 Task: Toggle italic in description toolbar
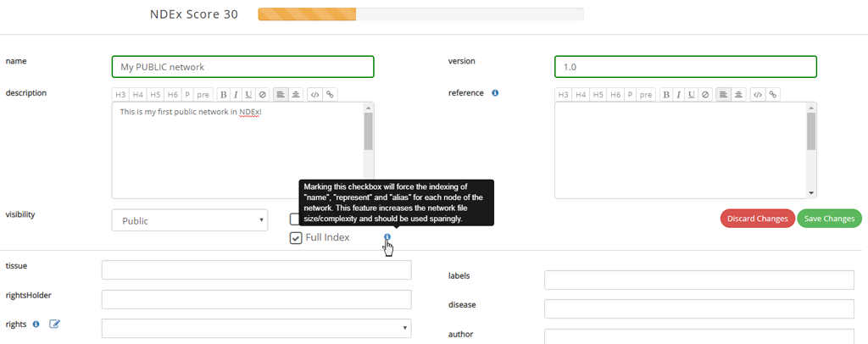click(236, 95)
